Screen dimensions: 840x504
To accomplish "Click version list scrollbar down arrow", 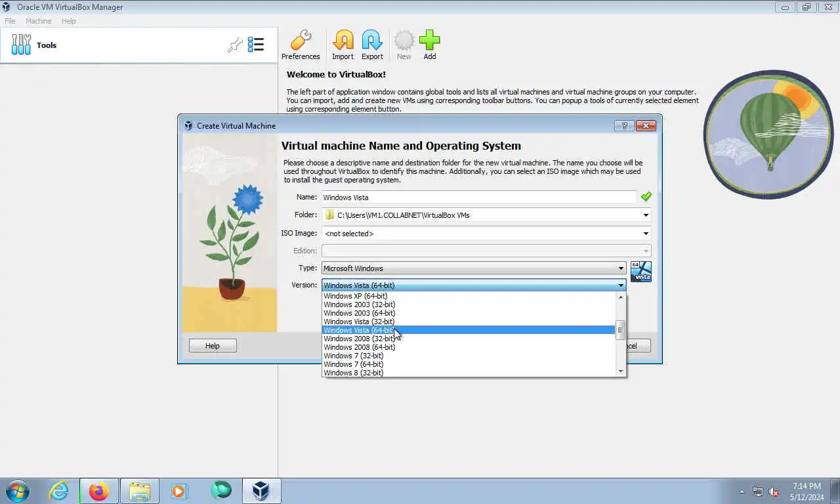I will click(x=621, y=371).
